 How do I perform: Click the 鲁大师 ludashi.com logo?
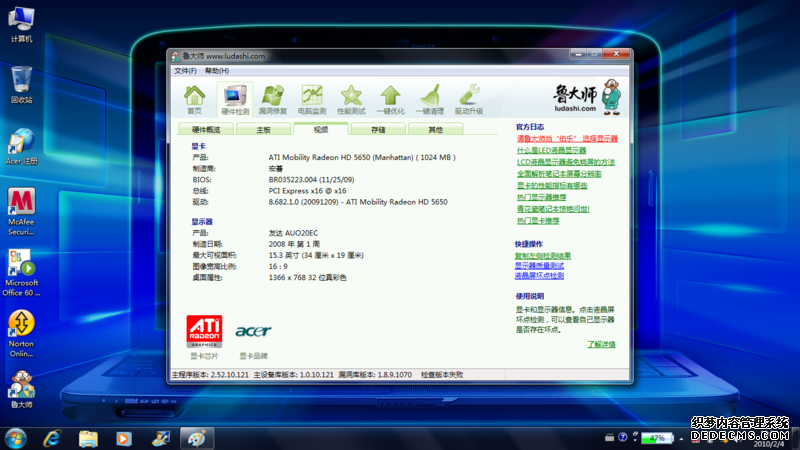point(587,97)
